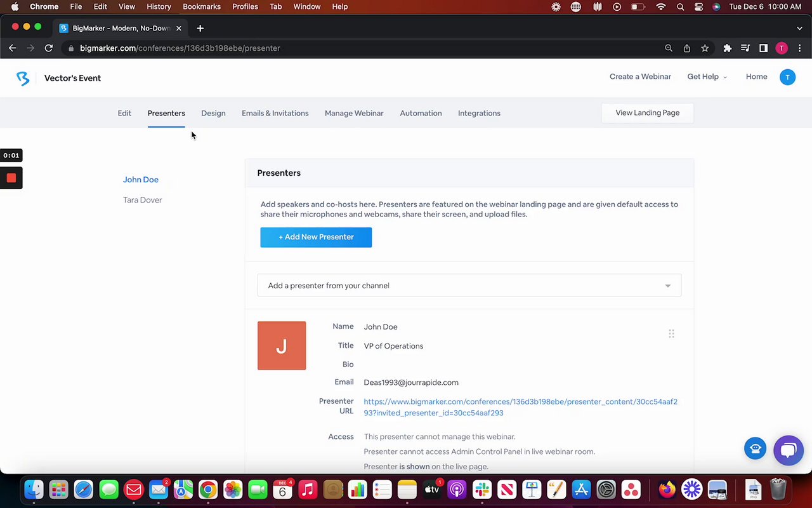The image size is (812, 508).
Task: Click the address bar URL field
Action: (x=362, y=48)
